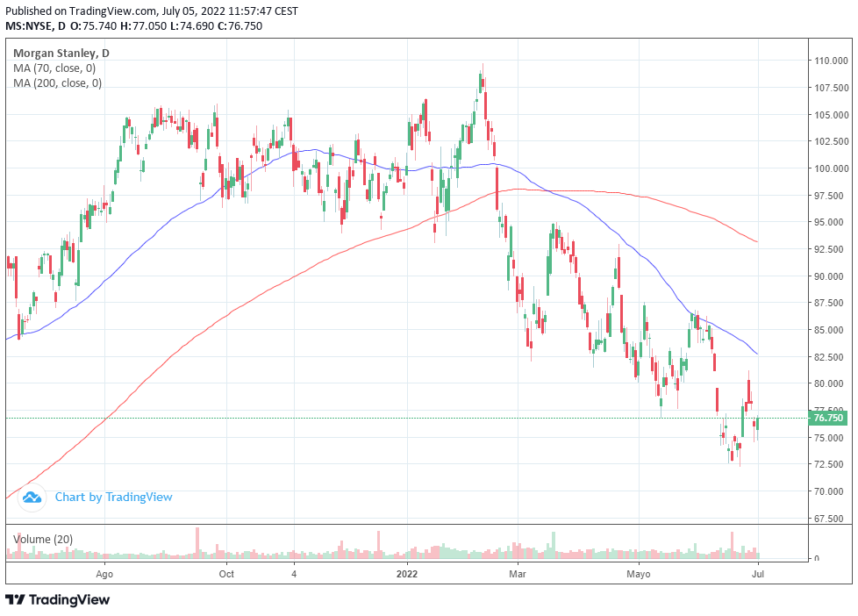Click the 107.500 price axis label
The image size is (858, 616).
pyautogui.click(x=831, y=88)
